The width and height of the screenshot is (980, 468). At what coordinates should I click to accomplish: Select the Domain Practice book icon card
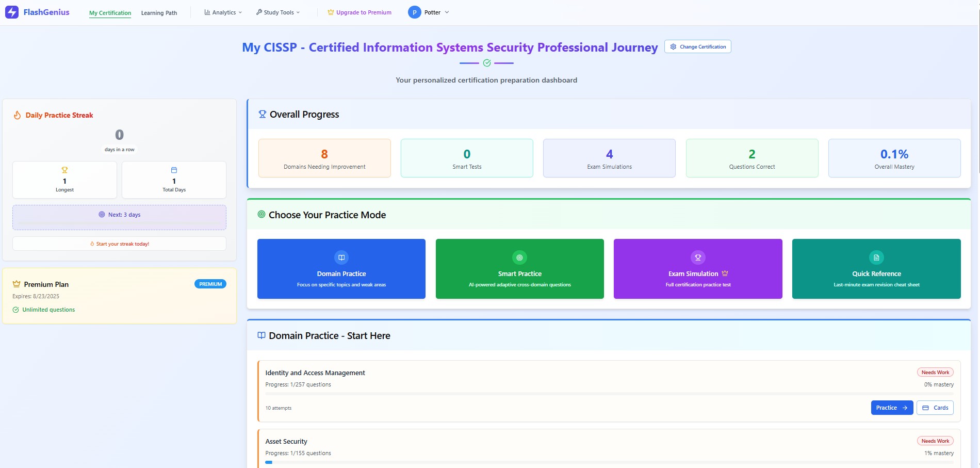[341, 257]
